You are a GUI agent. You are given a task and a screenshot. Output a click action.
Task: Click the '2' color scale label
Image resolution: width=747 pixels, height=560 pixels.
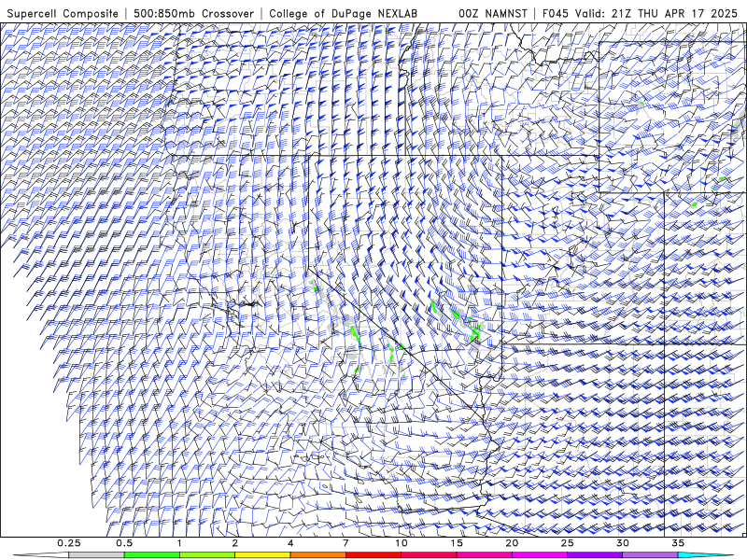coord(235,543)
